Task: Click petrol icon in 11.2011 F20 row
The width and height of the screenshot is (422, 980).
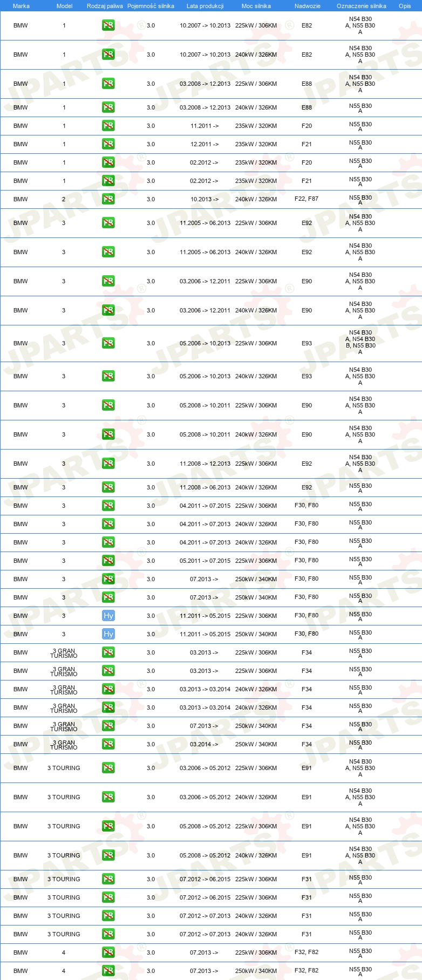Action: (x=108, y=126)
